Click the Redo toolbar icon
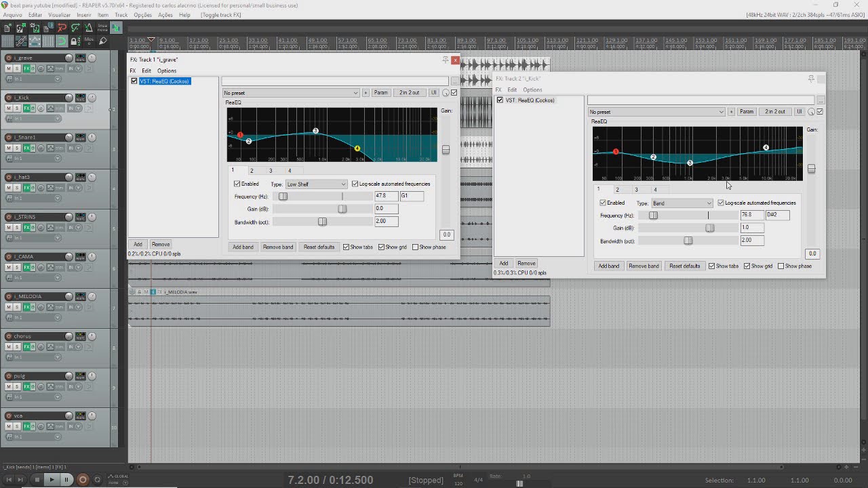Image resolution: width=868 pixels, height=488 pixels. [75, 28]
